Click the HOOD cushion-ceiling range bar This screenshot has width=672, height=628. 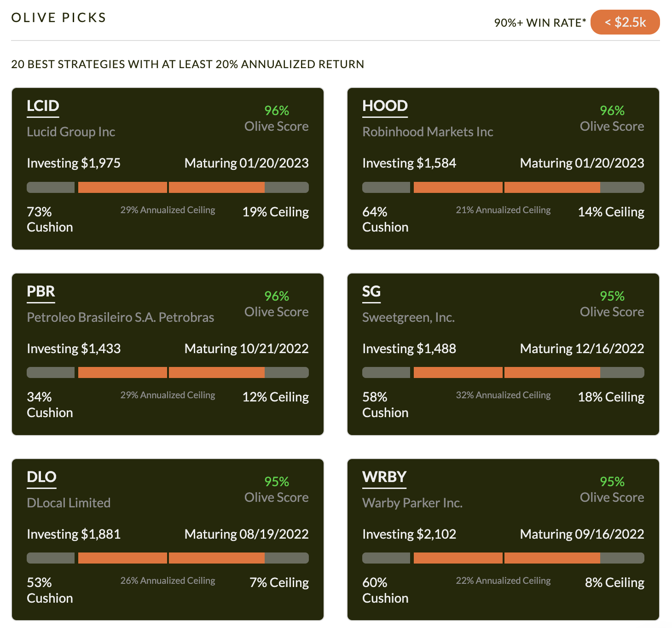tap(503, 187)
